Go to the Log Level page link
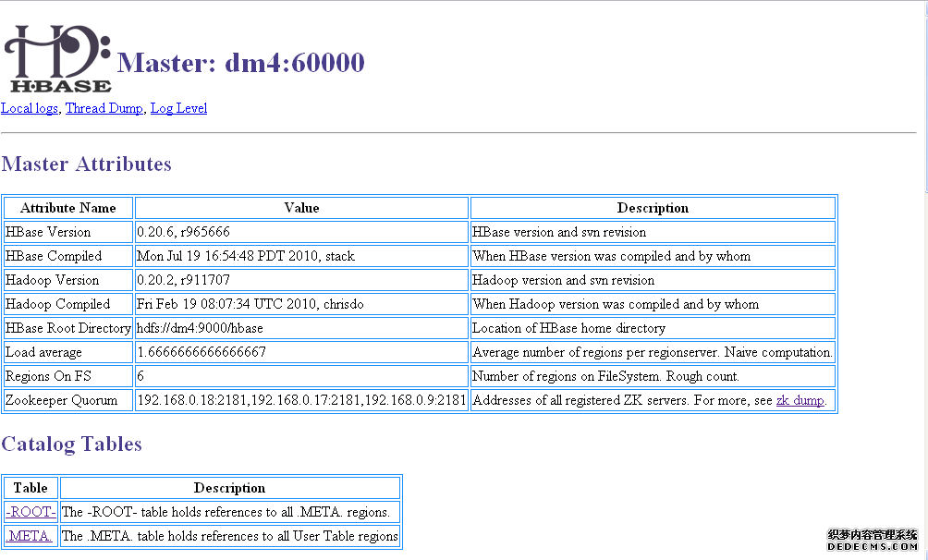This screenshot has height=560, width=928. pos(178,108)
